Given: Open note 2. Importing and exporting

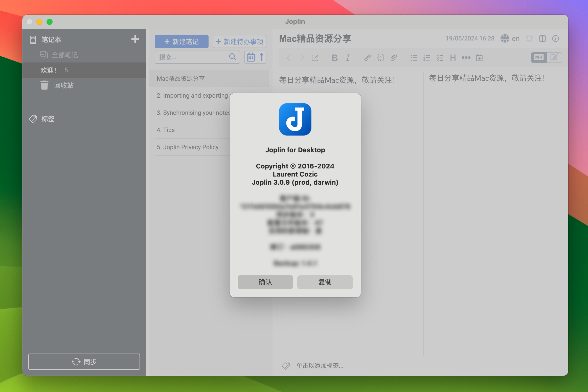Looking at the screenshot, I should coord(192,96).
